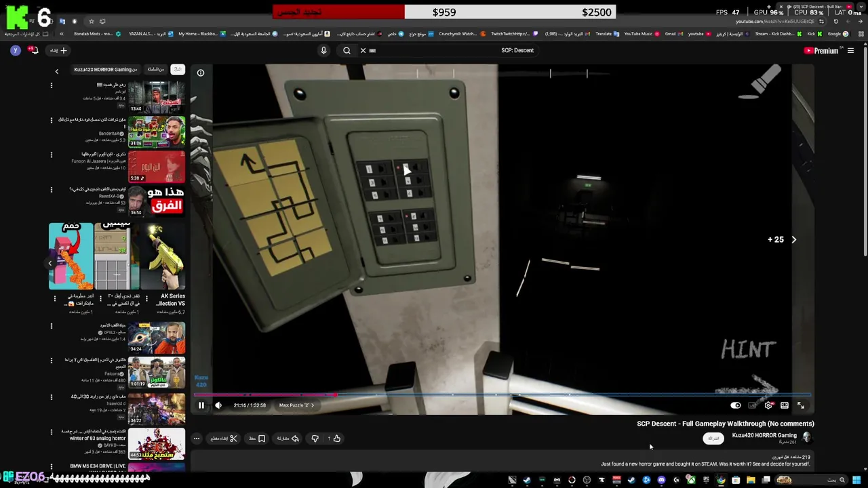Switch to theater mode view
This screenshot has width=868, height=488.
[785, 405]
